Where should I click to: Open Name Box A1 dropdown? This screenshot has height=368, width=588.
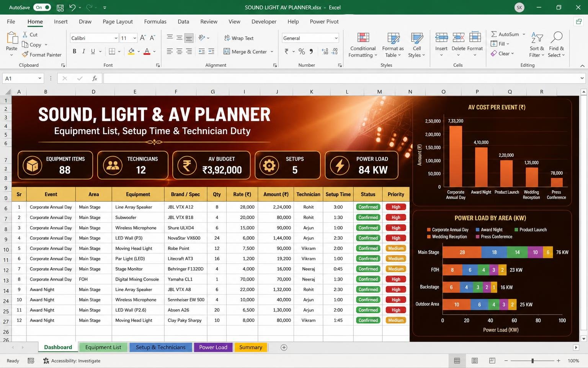click(40, 79)
